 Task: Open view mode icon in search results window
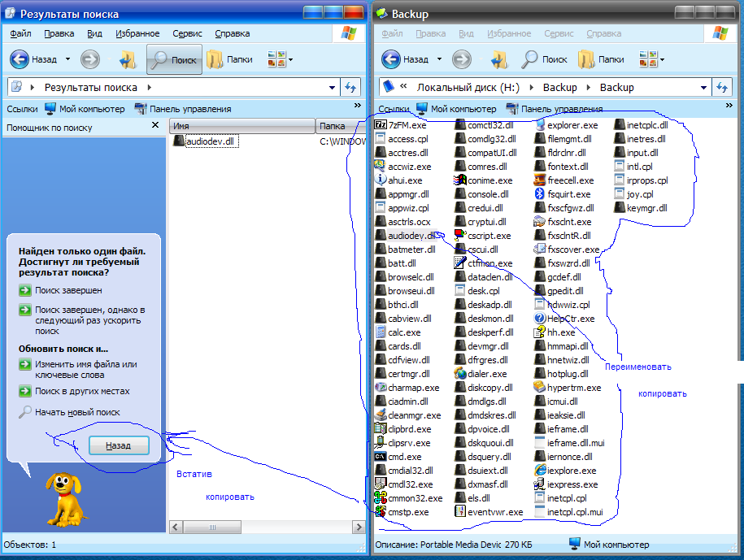click(276, 59)
